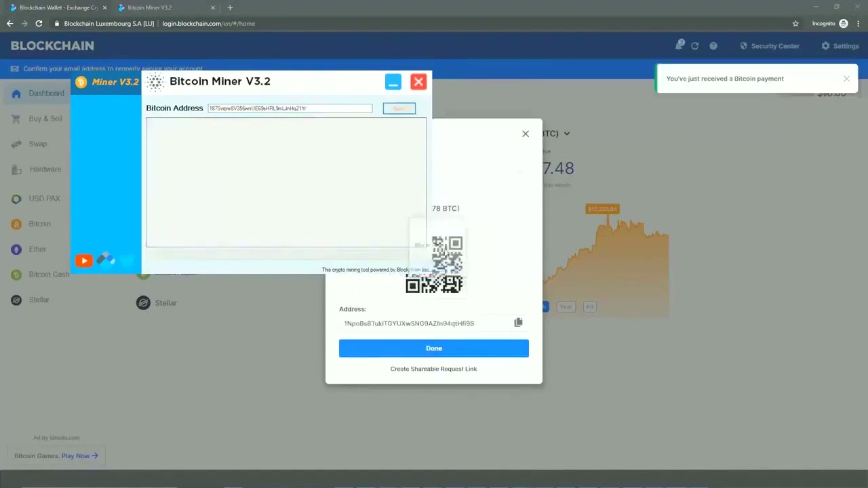868x488 pixels.
Task: Bookmark this page with star icon
Action: [795, 23]
